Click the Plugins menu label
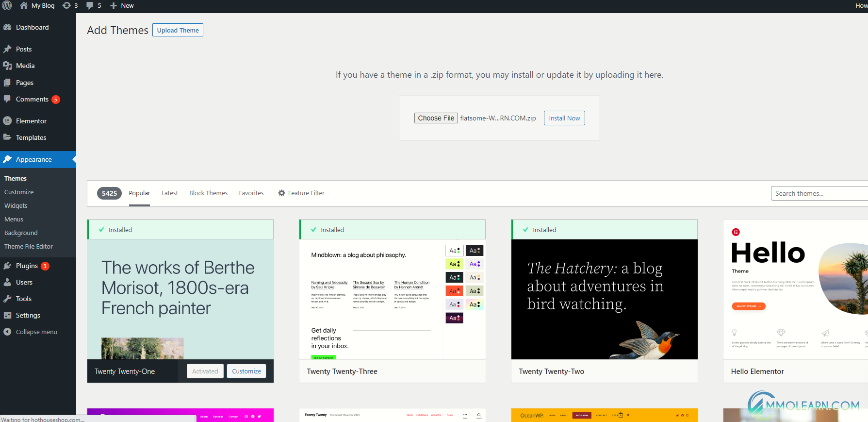Image resolution: width=868 pixels, height=422 pixels. 27,266
